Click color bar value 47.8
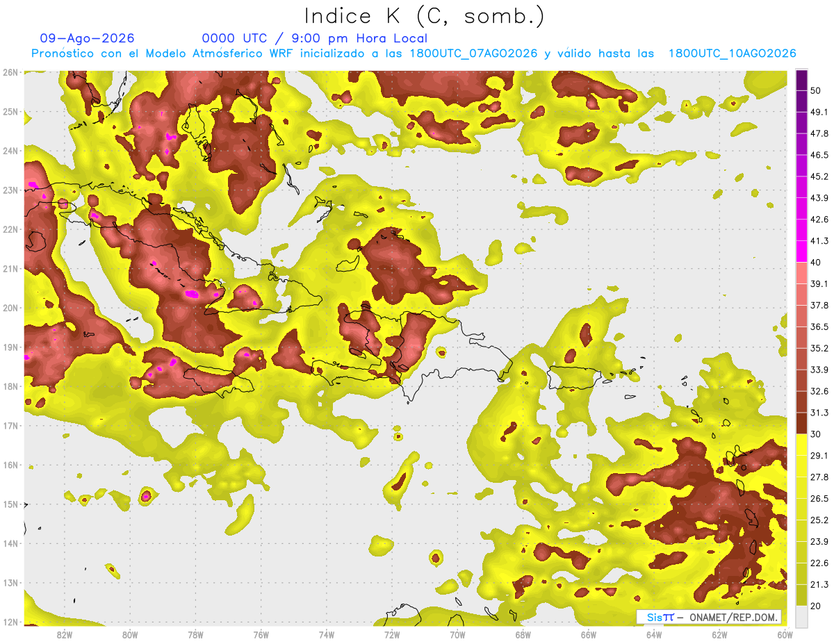834x644 pixels. point(819,133)
